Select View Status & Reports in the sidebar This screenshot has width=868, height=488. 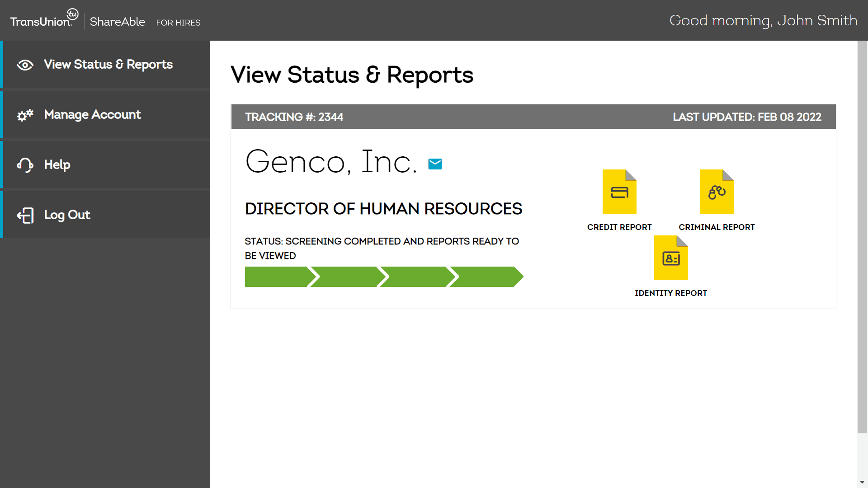(108, 65)
